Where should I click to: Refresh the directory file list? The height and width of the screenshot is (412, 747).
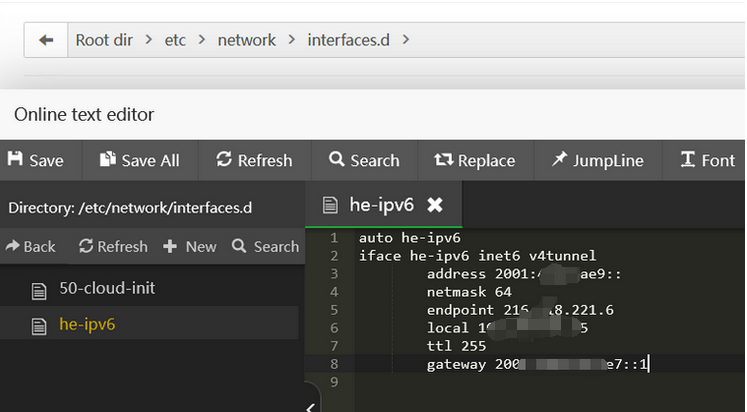(113, 246)
